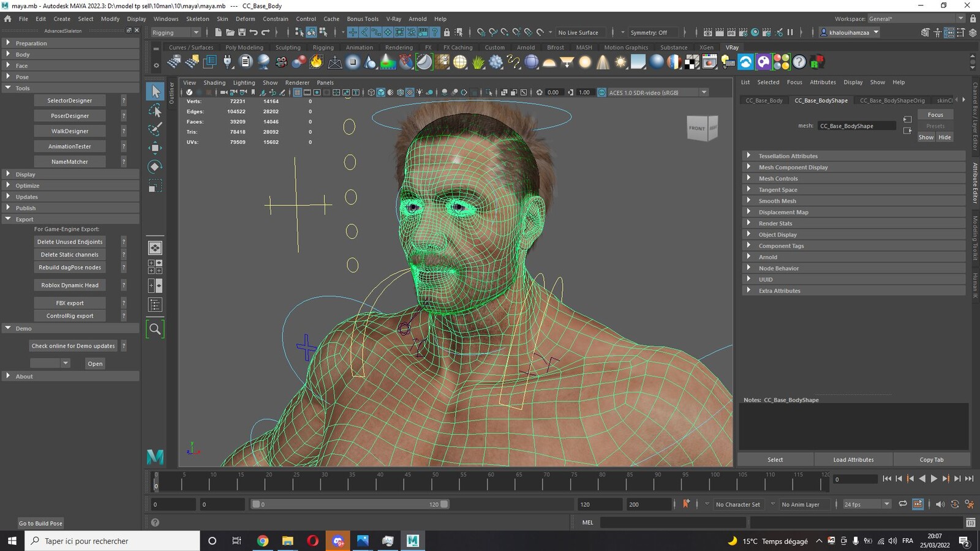Expand the Displacement Map section
Viewport: 980px width, 551px height.
tap(854, 212)
